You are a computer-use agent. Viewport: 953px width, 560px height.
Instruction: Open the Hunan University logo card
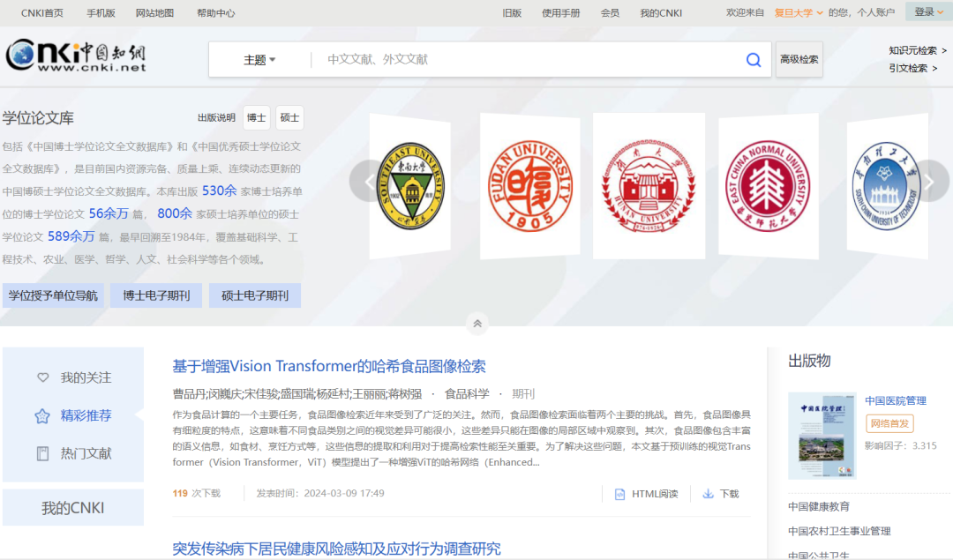[x=649, y=186]
